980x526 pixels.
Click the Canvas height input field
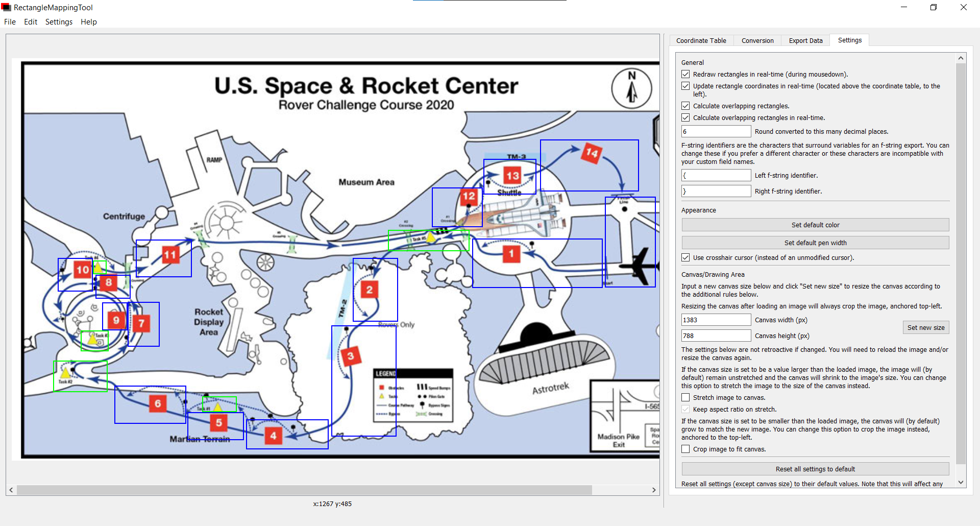(716, 336)
